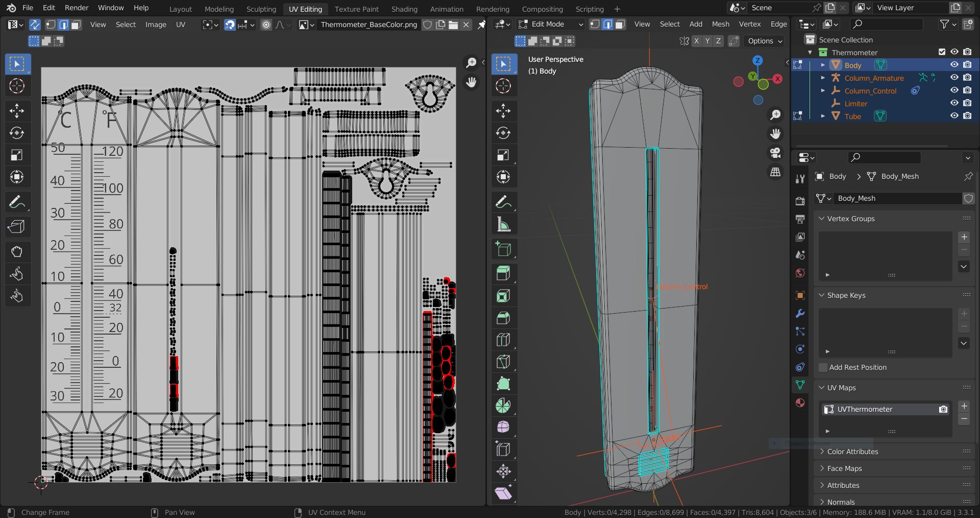Screen dimensions: 980x518
Task: Open the Edit Mode dropdown
Action: tap(550, 24)
